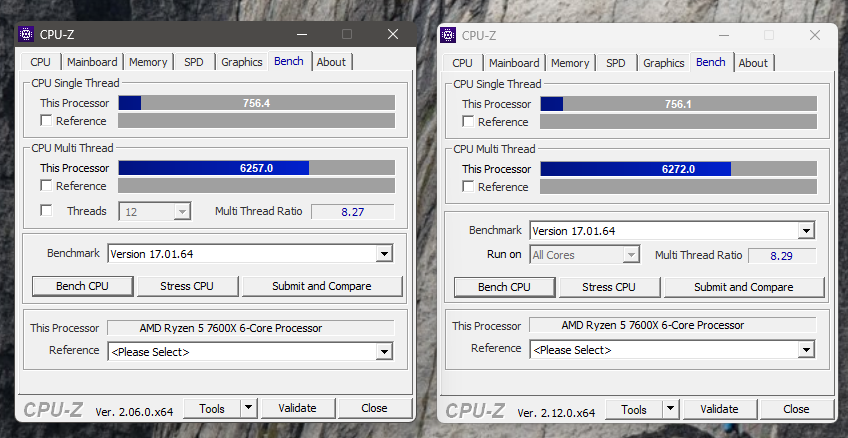
Task: Click Bench CPU in the right window
Action: tap(504, 287)
